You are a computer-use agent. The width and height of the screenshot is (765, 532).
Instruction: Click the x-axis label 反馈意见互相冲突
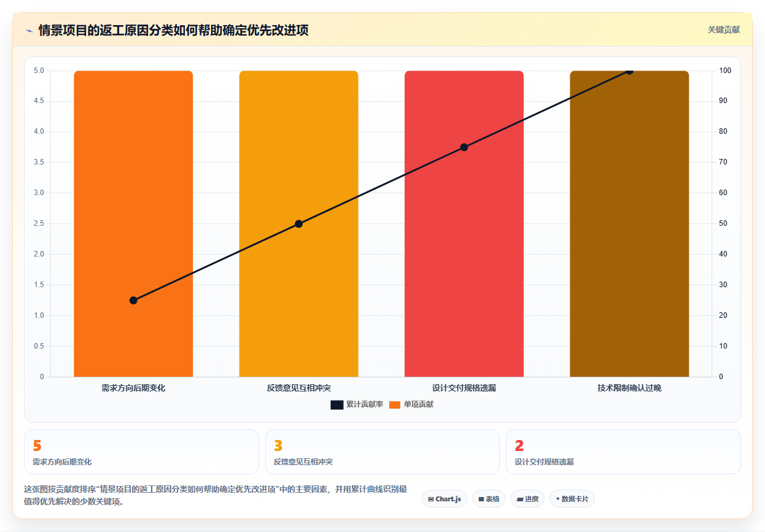298,388
